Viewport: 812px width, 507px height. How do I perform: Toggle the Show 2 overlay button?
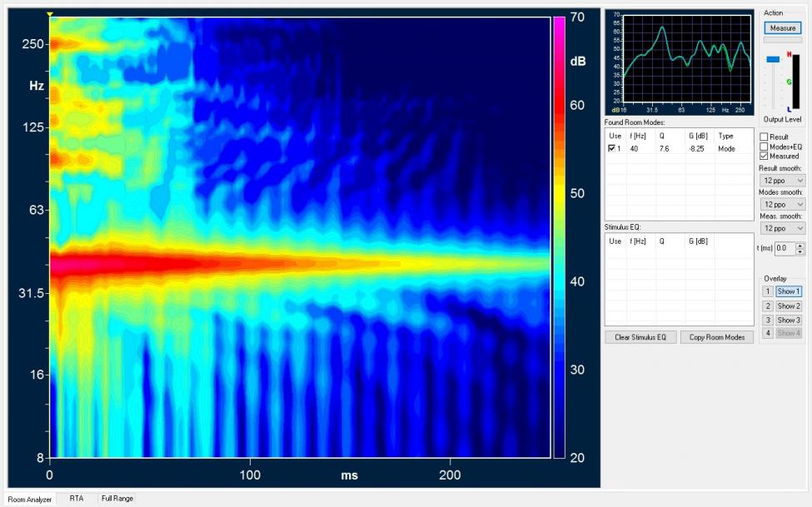(x=789, y=306)
